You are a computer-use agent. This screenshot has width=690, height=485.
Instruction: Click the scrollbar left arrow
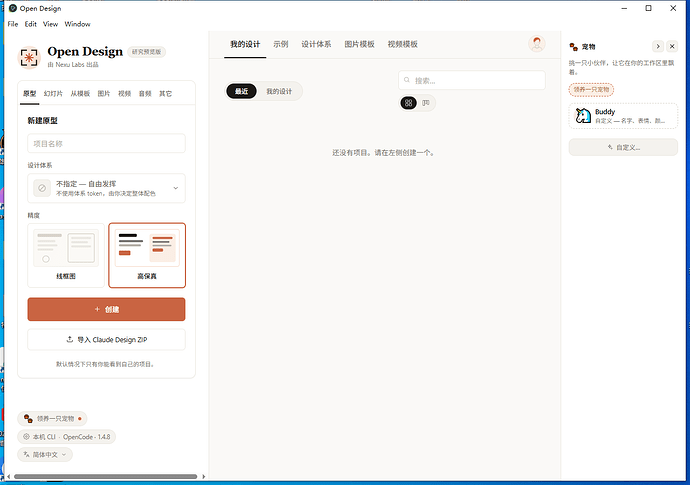point(8,476)
